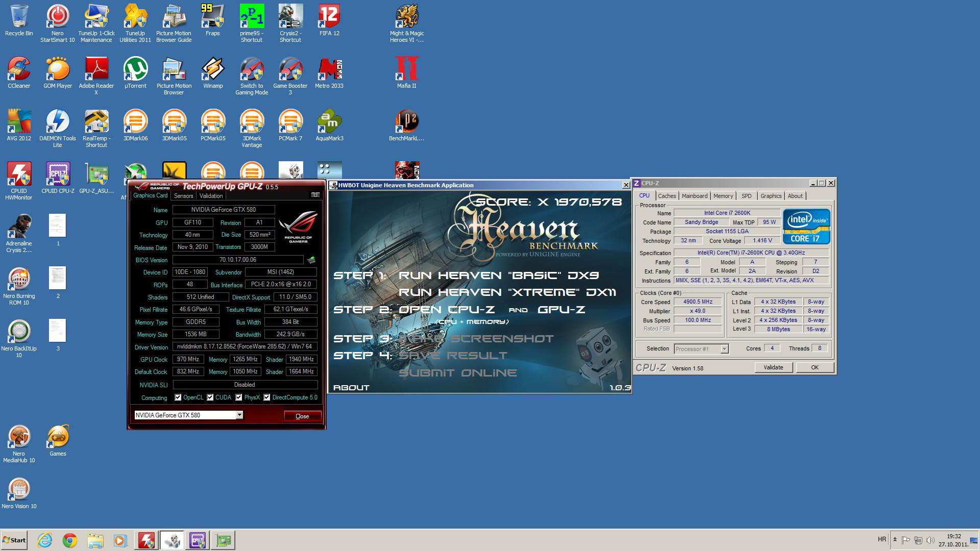Open Game Booster 3 desktop icon
This screenshot has width=980, height=551.
290,76
